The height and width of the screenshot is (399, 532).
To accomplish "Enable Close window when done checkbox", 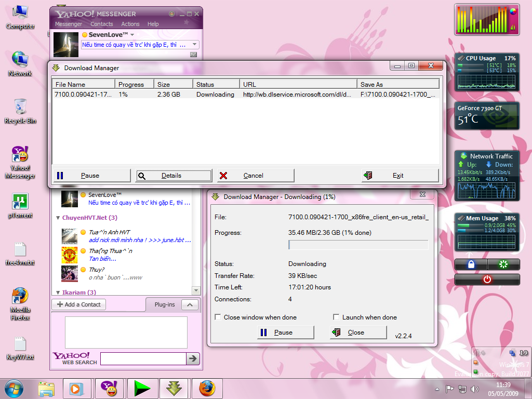I will [219, 317].
